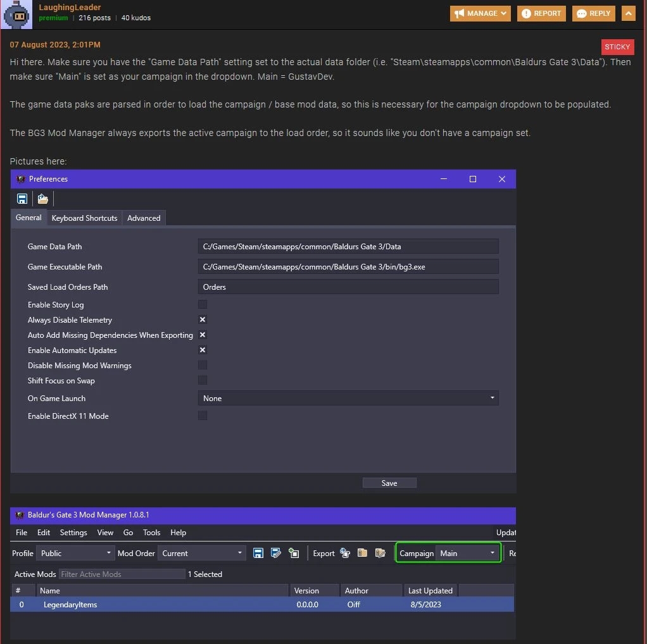647x644 pixels.
Task: Enable DirectX 11 Mode checkbox
Action: [203, 416]
